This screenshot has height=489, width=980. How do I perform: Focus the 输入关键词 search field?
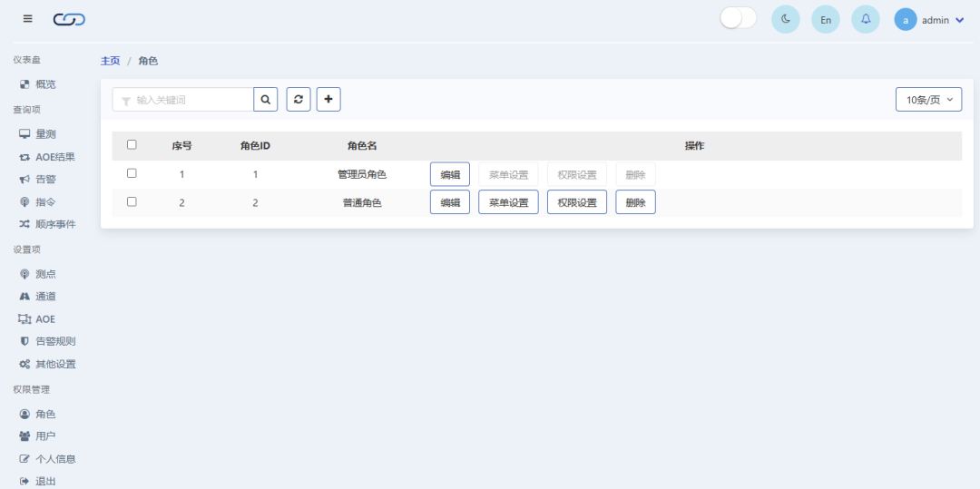coord(183,99)
